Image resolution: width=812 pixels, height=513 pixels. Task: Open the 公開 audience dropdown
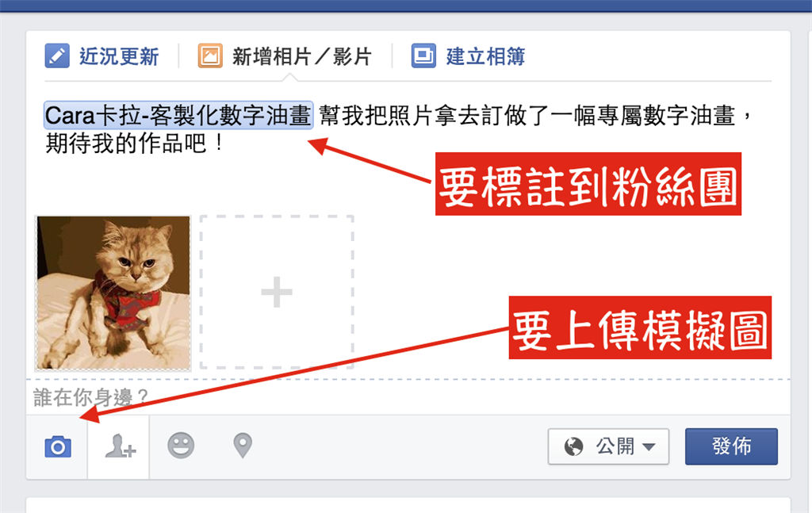coord(608,446)
